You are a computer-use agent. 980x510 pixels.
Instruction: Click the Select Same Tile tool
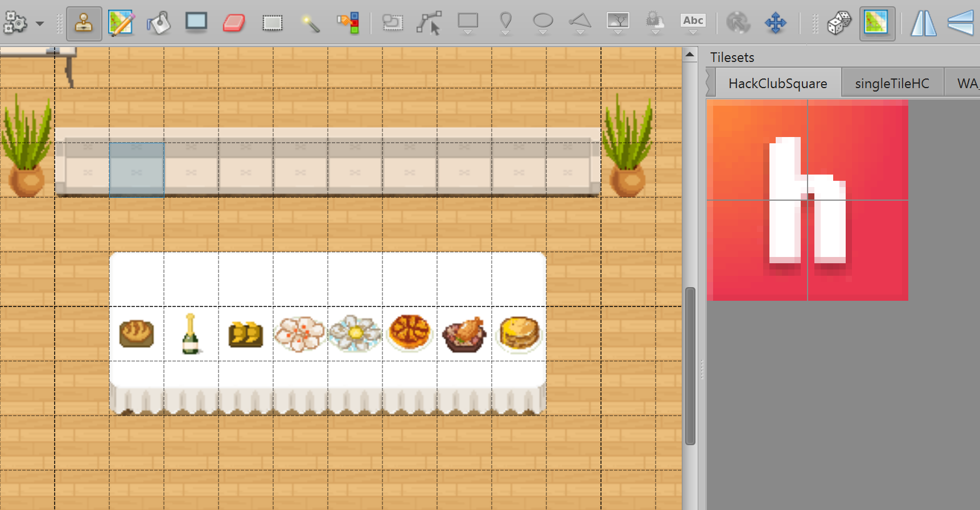[x=348, y=23]
